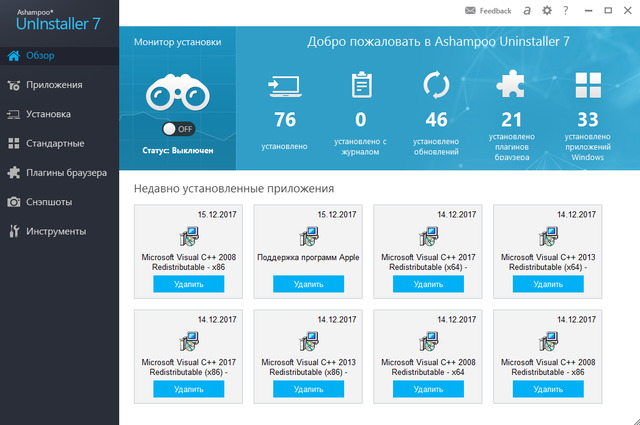The width and height of the screenshot is (640, 425).
Task: Click the installed updates refresh icon
Action: click(436, 86)
